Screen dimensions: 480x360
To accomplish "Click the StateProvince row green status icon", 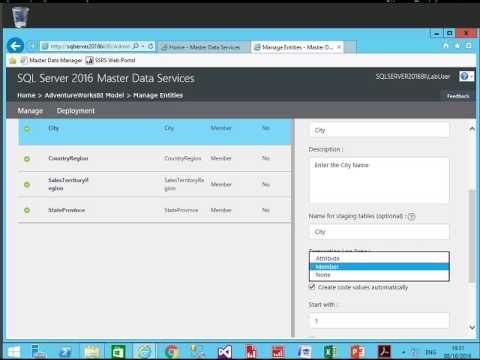I will click(27, 210).
